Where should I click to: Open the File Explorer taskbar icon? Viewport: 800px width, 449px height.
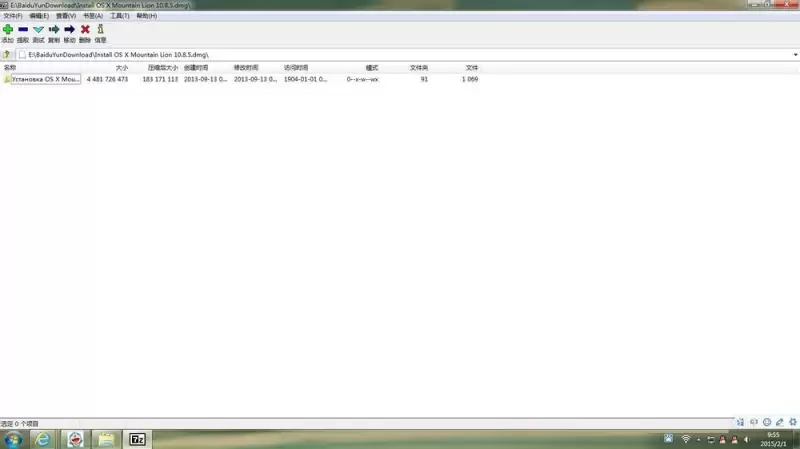(x=106, y=439)
